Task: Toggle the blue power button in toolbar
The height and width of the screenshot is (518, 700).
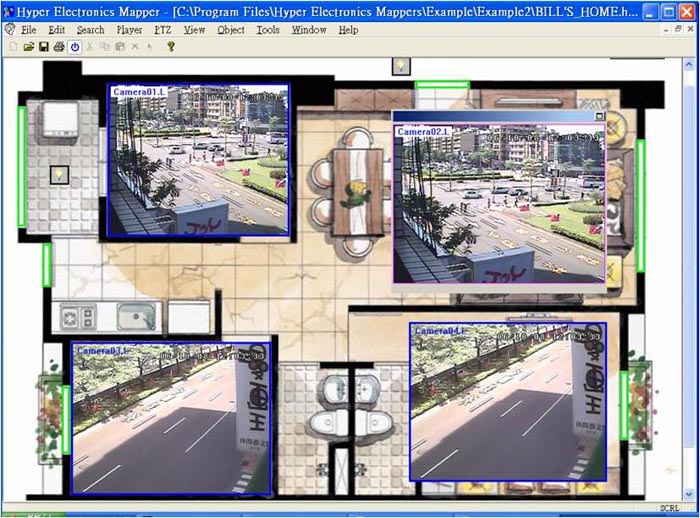Action: click(x=75, y=47)
